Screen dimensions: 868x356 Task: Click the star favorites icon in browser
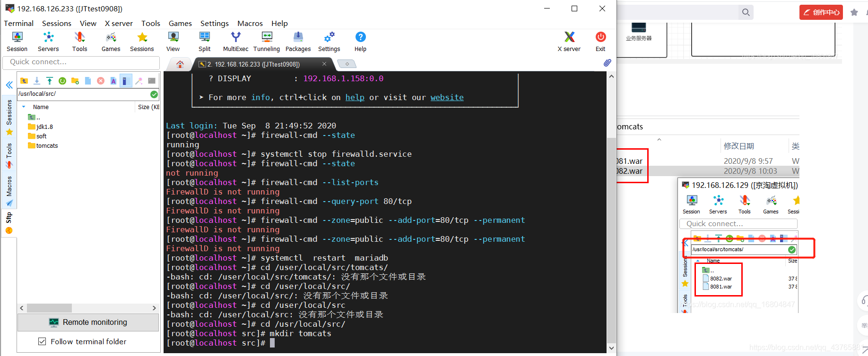pos(854,12)
